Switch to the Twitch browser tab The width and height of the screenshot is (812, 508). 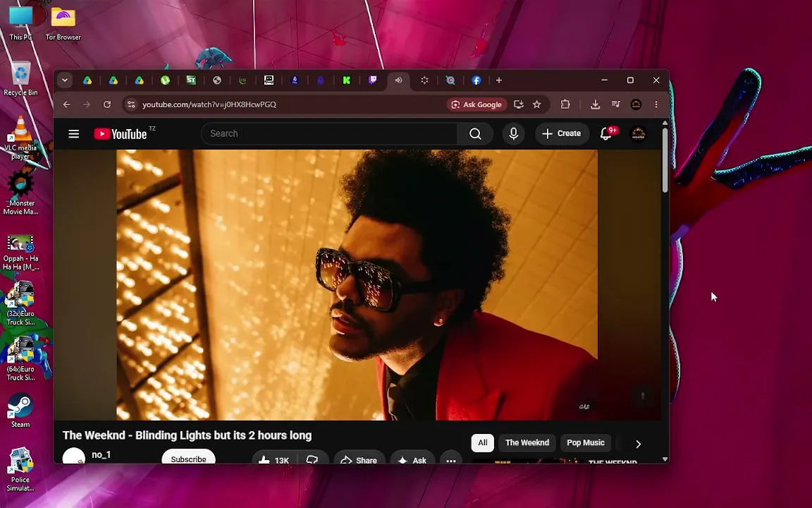pos(372,80)
